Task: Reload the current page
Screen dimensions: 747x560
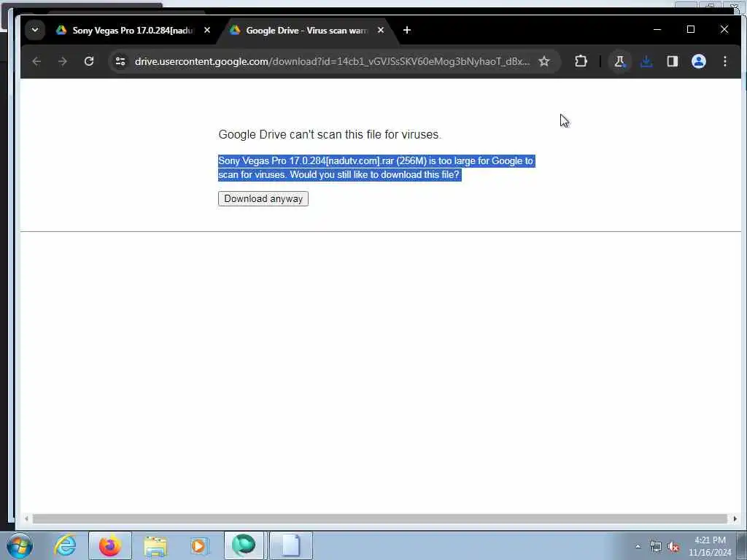Action: (x=88, y=61)
